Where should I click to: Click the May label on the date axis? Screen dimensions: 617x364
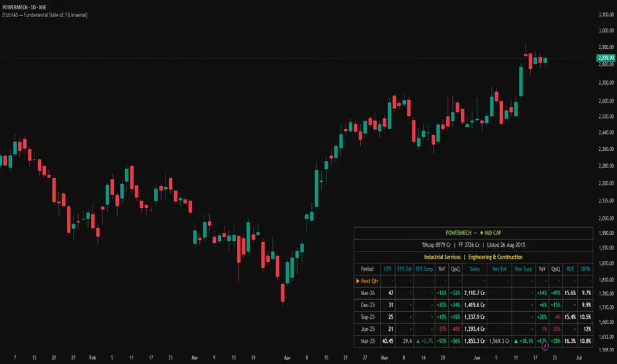click(x=385, y=357)
